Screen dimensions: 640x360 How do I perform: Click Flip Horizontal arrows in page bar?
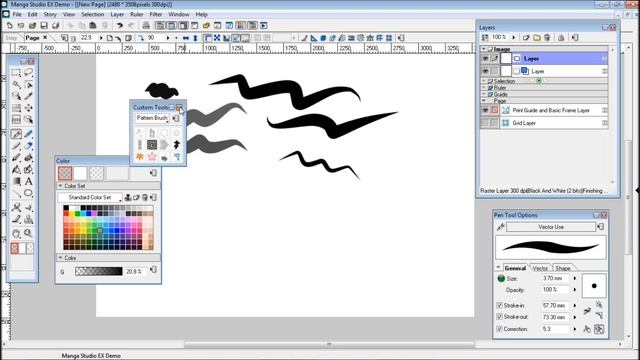pos(186,38)
